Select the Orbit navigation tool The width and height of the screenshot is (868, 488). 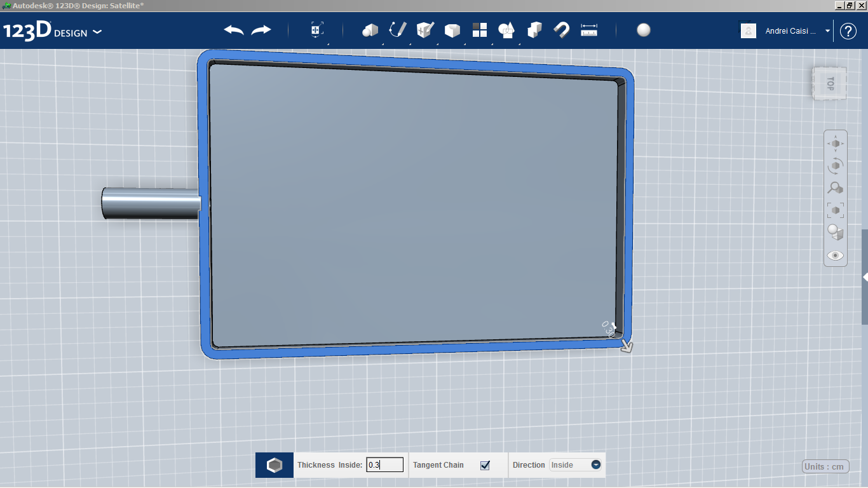tap(836, 166)
